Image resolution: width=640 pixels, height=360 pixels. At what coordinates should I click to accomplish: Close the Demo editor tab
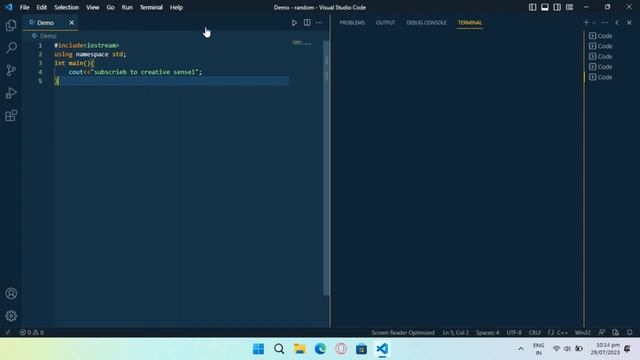(x=71, y=22)
